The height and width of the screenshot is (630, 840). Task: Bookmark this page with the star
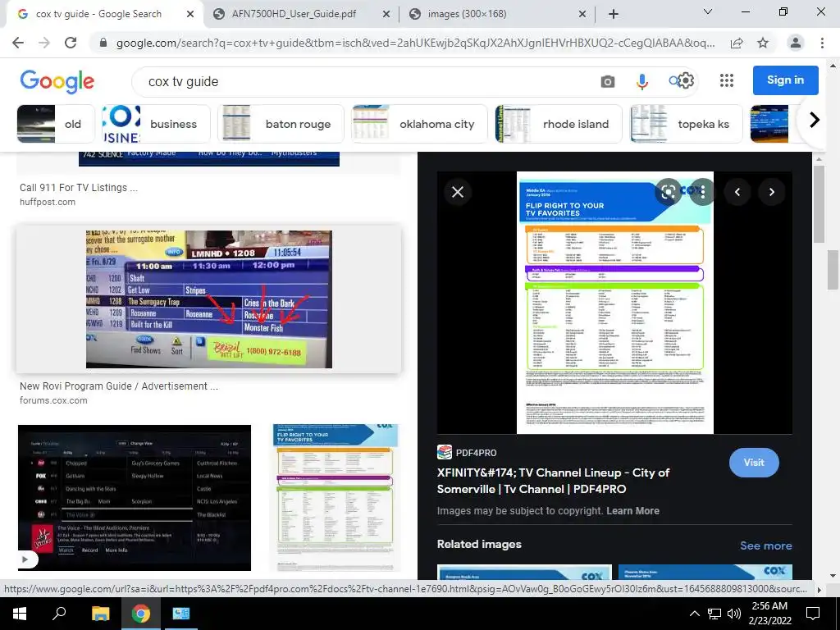763,43
